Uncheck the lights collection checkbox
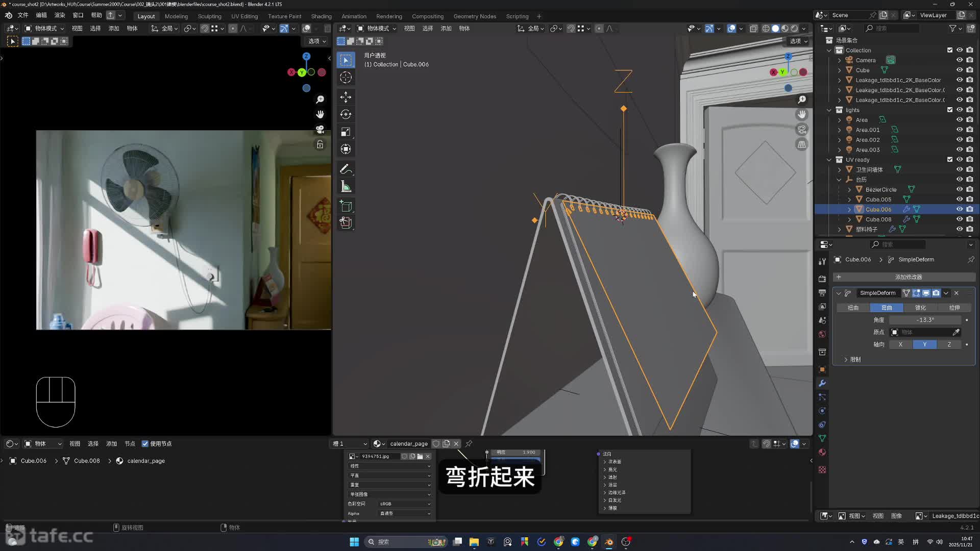Image resolution: width=980 pixels, height=551 pixels. coord(949,110)
